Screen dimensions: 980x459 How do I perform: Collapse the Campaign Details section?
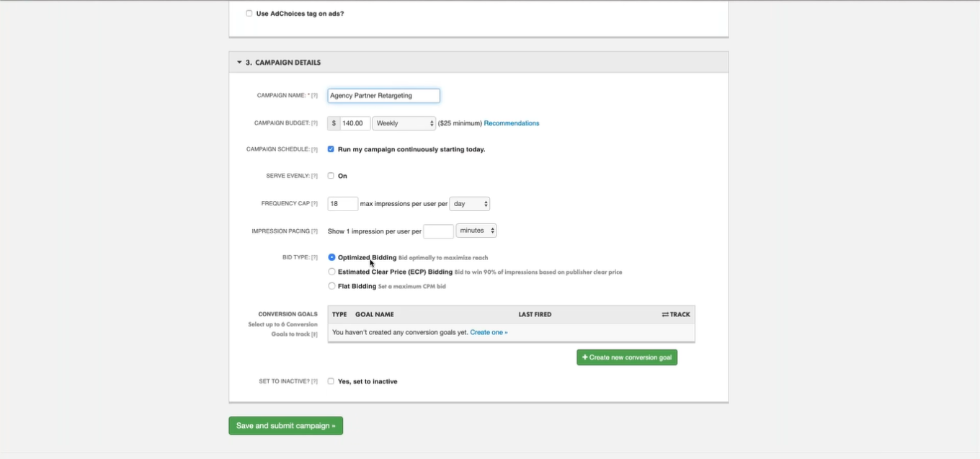(239, 63)
